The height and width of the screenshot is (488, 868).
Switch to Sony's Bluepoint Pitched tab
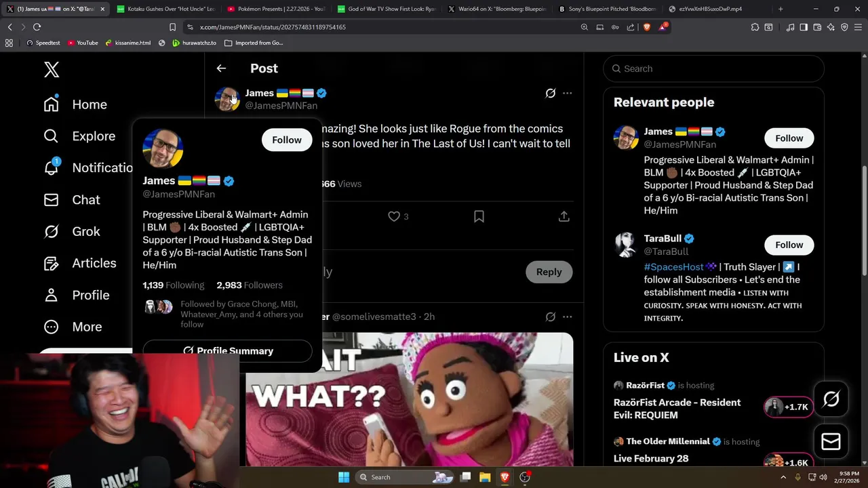pos(607,9)
